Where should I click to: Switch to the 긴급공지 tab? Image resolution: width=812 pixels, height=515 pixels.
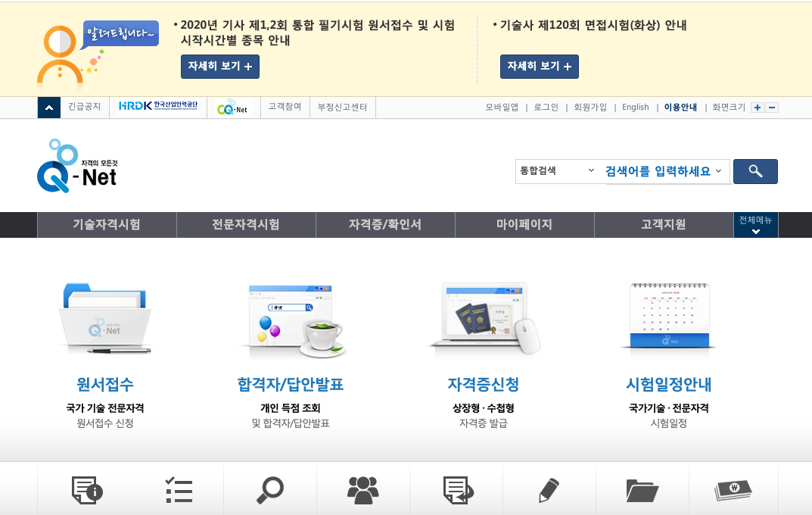pos(85,108)
